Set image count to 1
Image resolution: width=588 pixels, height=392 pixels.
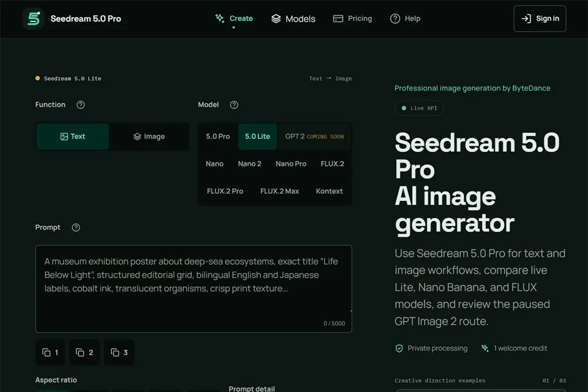point(50,353)
